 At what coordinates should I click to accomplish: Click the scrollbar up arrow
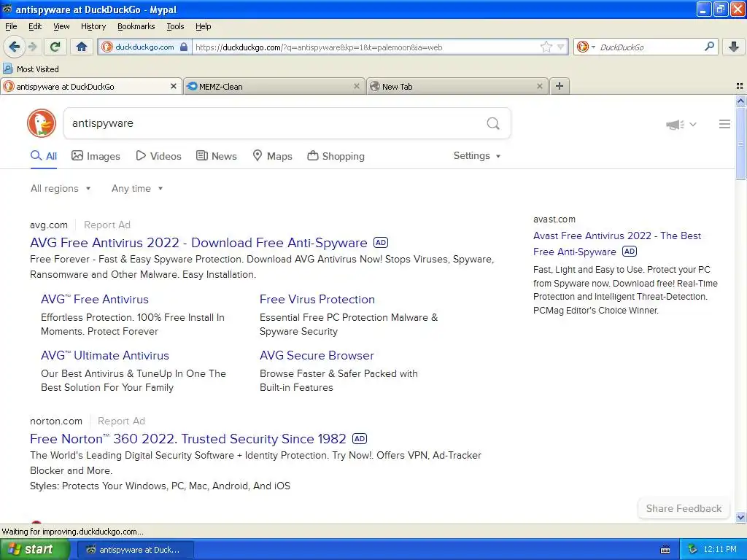pos(740,101)
